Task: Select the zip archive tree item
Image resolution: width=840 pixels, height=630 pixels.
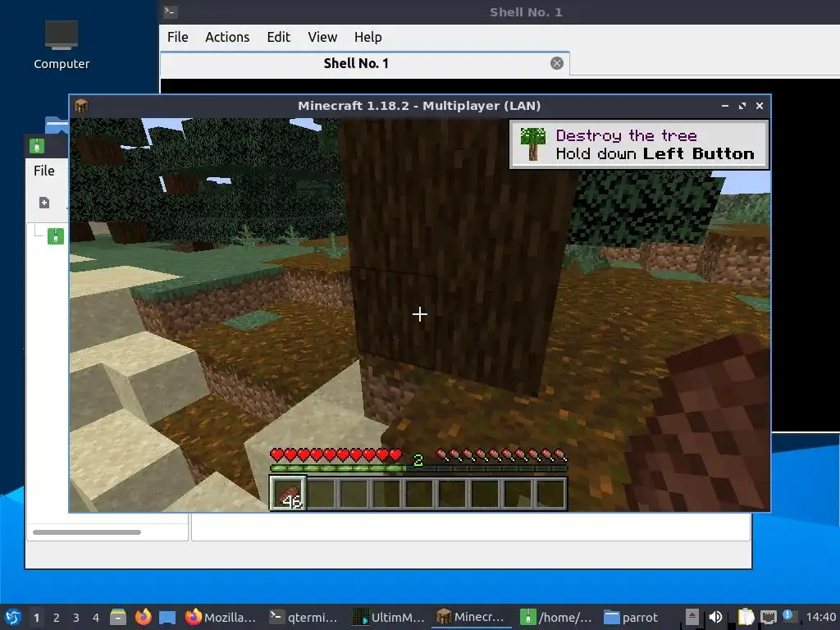Action: coord(55,235)
